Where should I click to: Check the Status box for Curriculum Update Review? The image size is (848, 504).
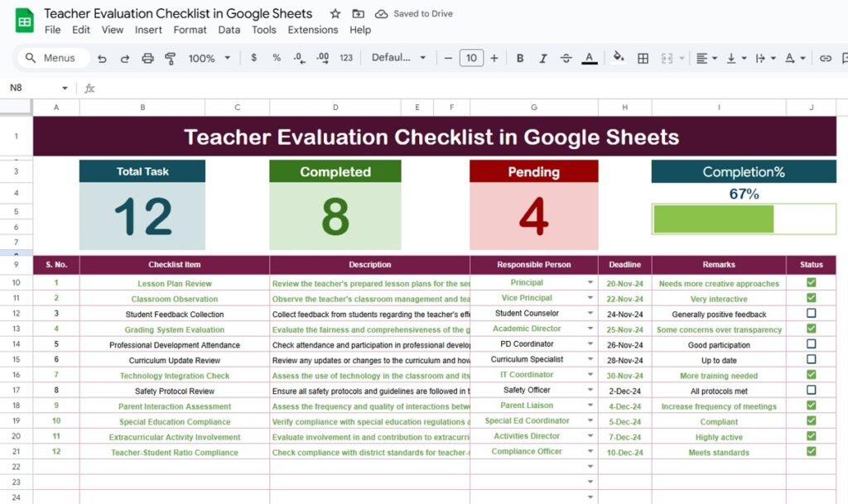coord(809,360)
